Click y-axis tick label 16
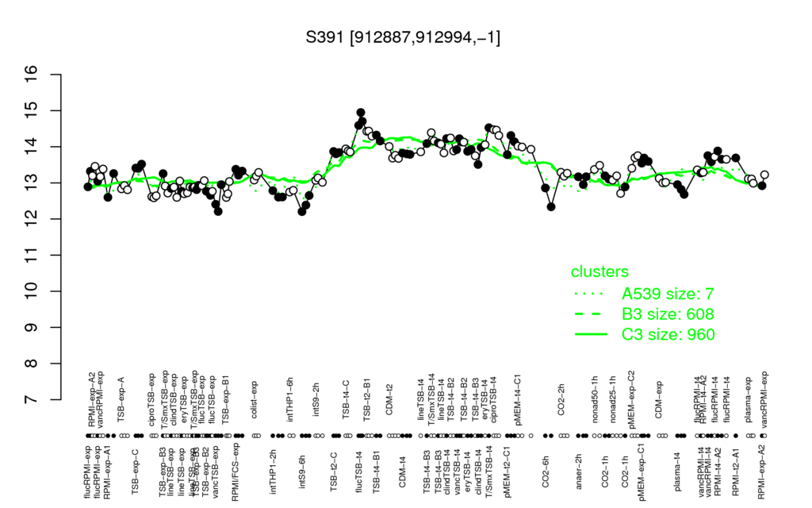Screen dimensions: 812x508 pyautogui.click(x=32, y=75)
